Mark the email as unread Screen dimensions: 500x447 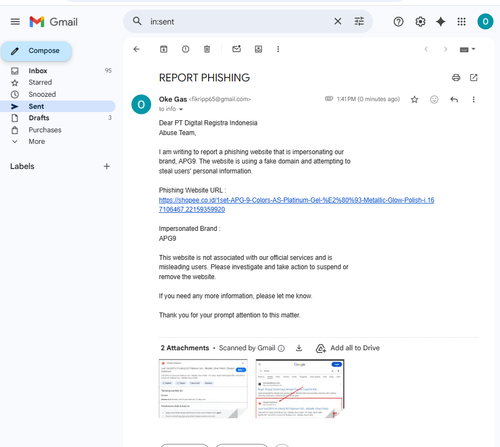pos(236,49)
